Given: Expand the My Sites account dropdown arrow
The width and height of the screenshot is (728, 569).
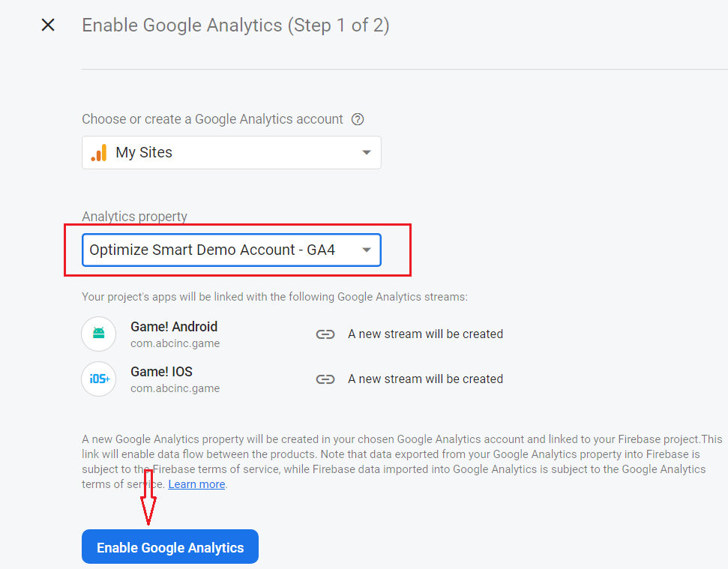Looking at the screenshot, I should (367, 152).
